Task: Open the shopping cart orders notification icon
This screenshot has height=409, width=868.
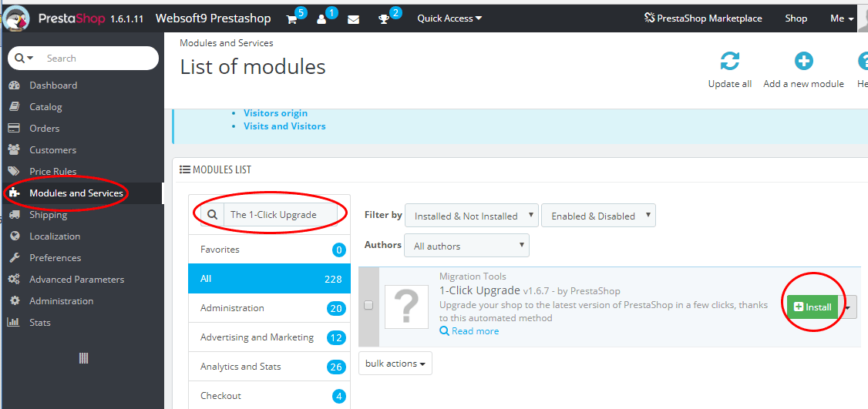Action: pos(291,19)
